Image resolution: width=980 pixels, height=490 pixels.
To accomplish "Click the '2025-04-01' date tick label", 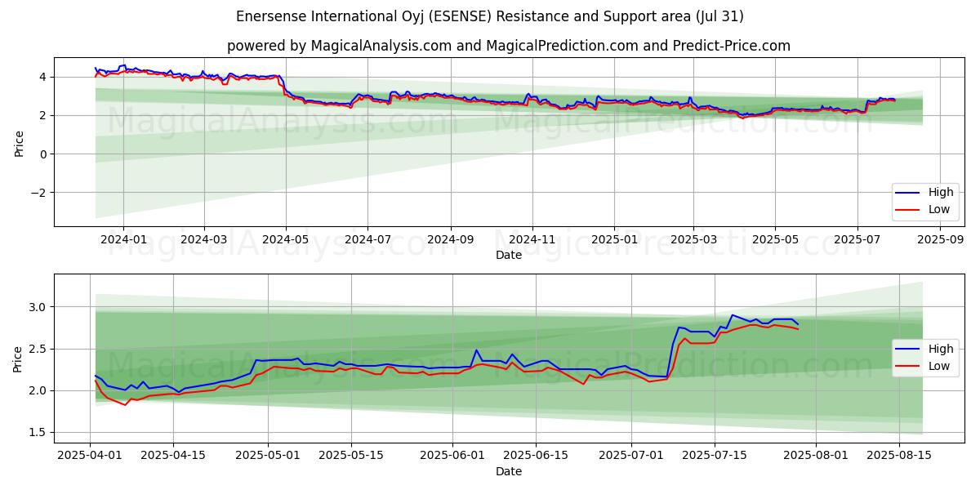I will (x=90, y=457).
